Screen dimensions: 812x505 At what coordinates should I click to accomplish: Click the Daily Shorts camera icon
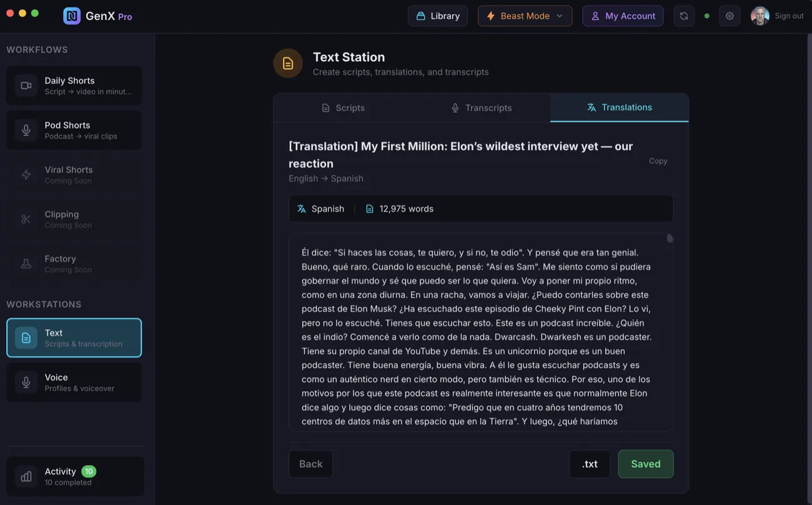point(26,86)
